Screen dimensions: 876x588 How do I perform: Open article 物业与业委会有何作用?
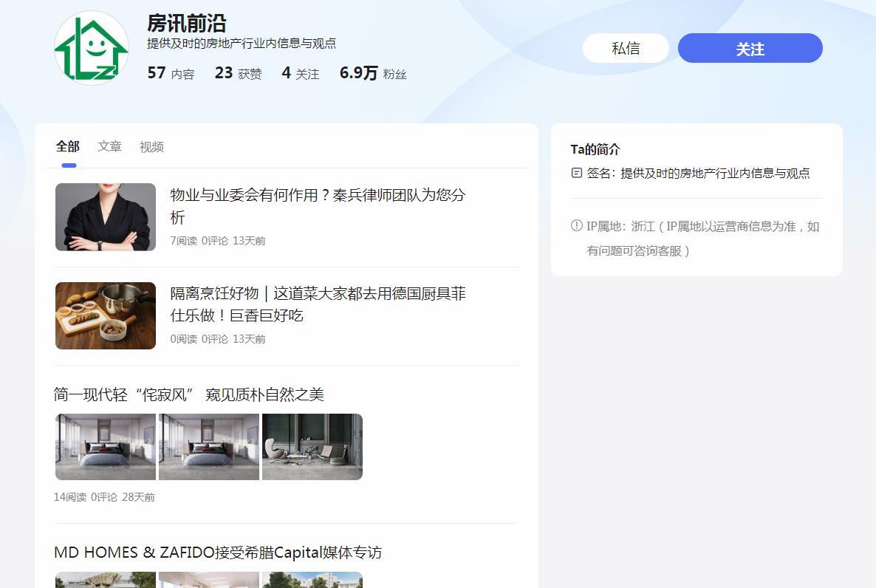(318, 205)
